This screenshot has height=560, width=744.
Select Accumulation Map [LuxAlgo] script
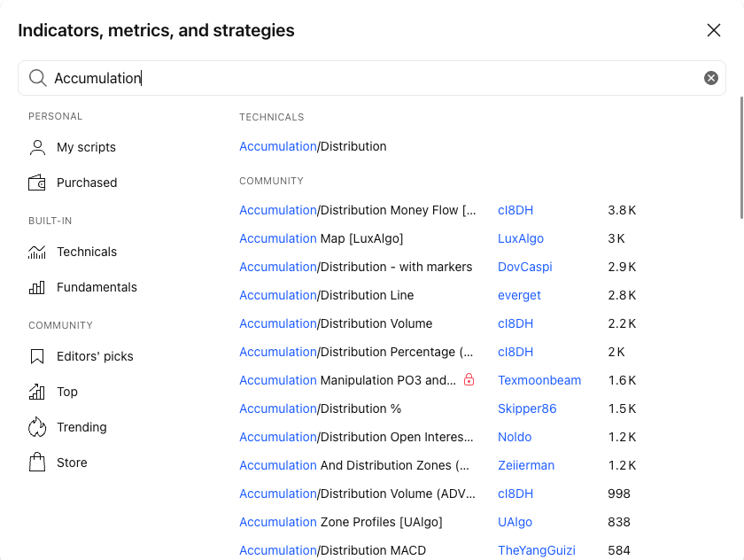pos(322,238)
